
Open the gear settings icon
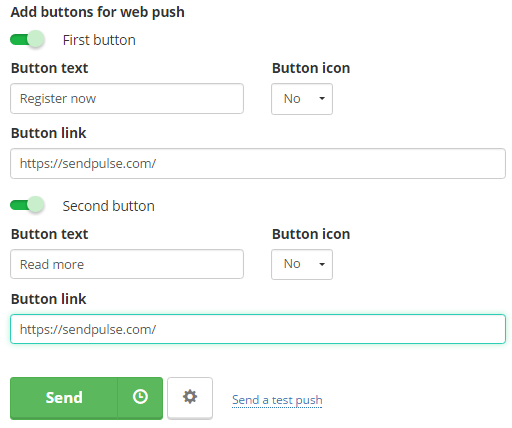190,398
